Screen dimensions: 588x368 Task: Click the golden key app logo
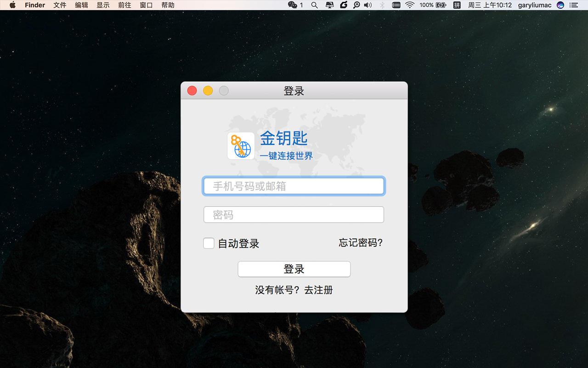point(241,146)
